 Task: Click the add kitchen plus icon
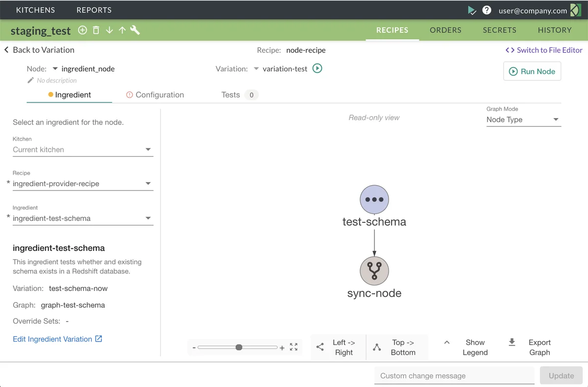click(x=83, y=30)
